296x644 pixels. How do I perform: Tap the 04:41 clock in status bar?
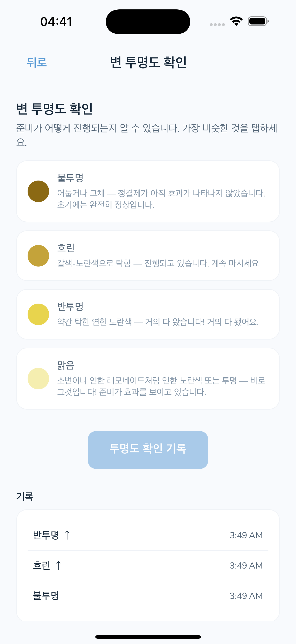click(x=57, y=22)
